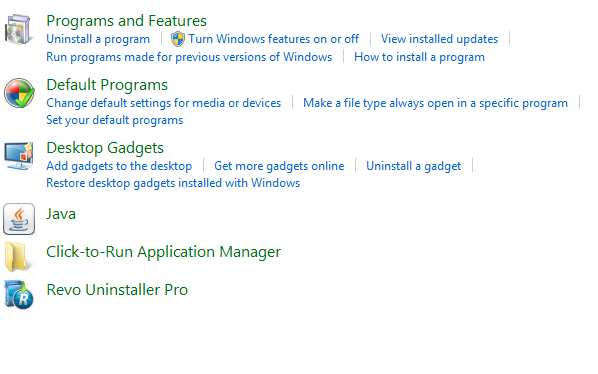Screen dimensions: 598x374
Task: Open Click-to-Run Application Manager folder icon
Action: [x=17, y=257]
